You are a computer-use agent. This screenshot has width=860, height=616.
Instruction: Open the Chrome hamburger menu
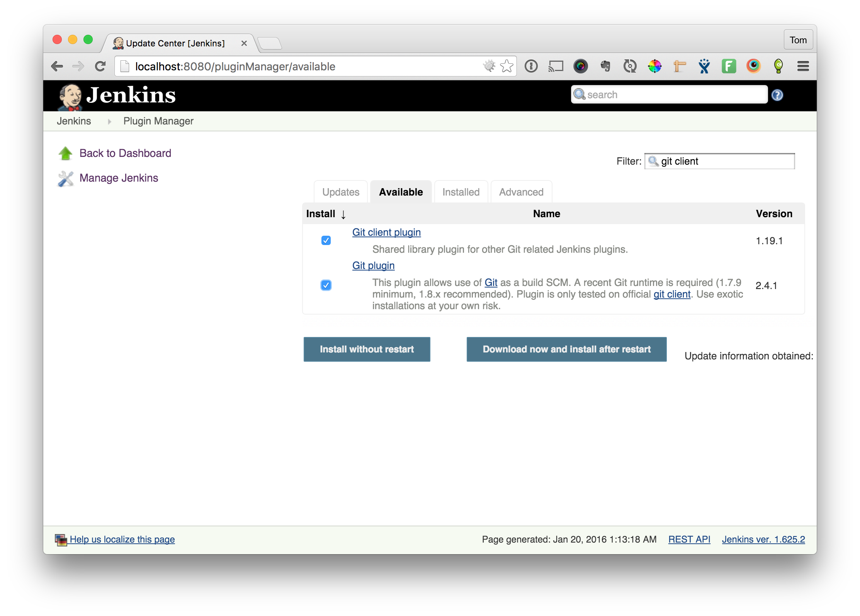point(803,66)
